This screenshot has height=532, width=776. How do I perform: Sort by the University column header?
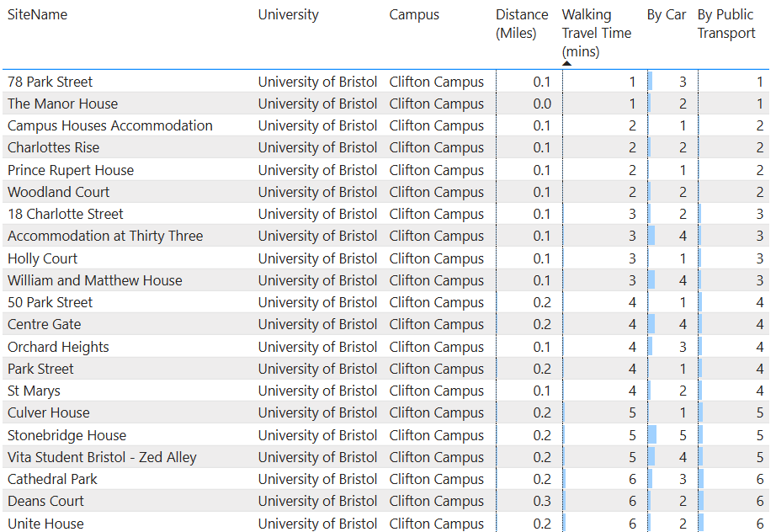(288, 15)
